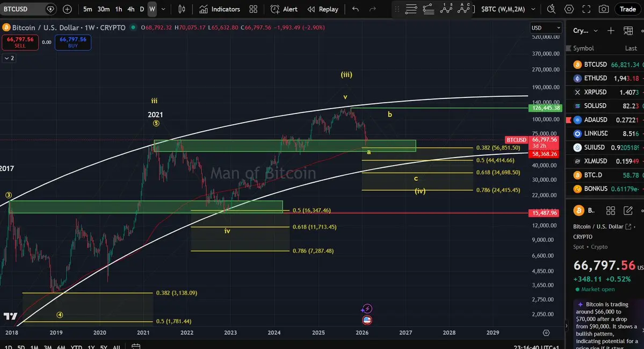
Task: Open the $BTC (W,M,2M) layout dropdown
Action: click(x=508, y=9)
